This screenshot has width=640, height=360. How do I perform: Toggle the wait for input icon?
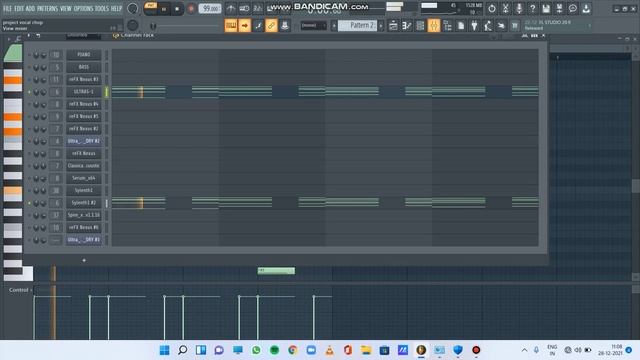[244, 8]
